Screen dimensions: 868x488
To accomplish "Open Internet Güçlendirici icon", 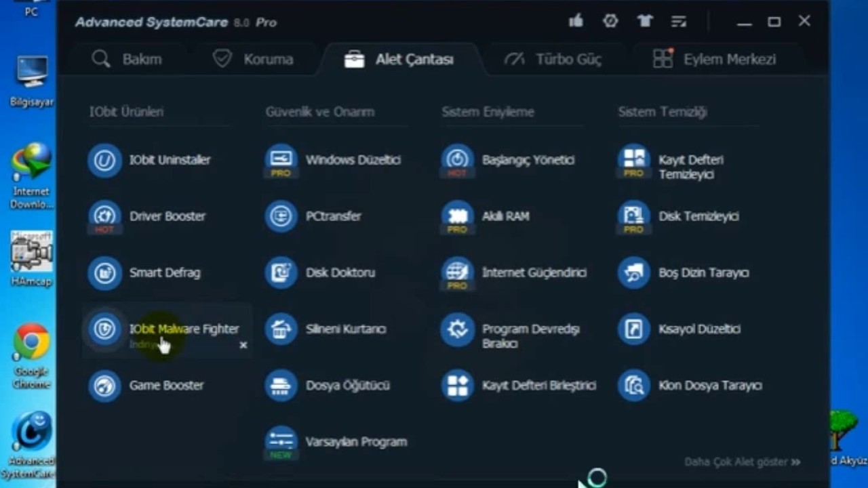I will click(457, 273).
